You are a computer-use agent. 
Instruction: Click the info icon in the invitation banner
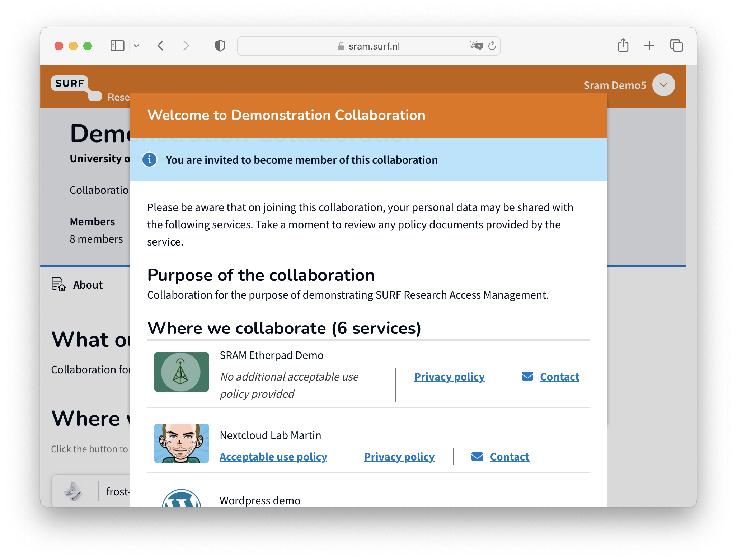(150, 160)
